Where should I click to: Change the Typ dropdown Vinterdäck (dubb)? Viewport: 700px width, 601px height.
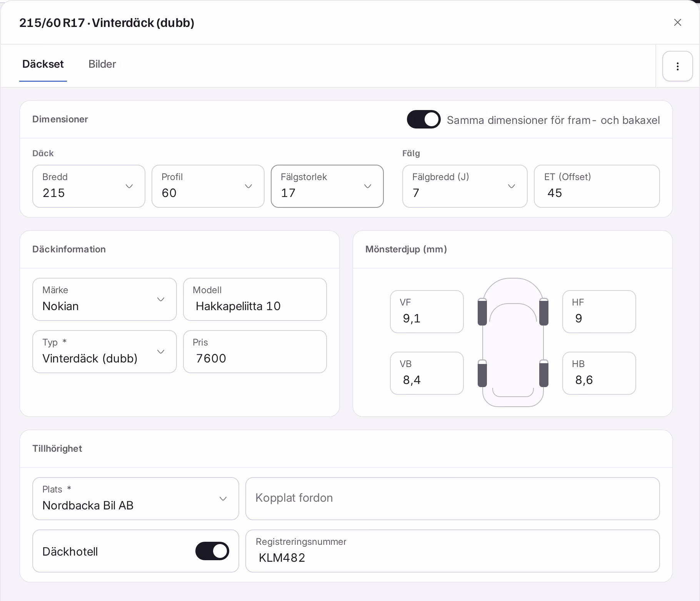pyautogui.click(x=105, y=352)
